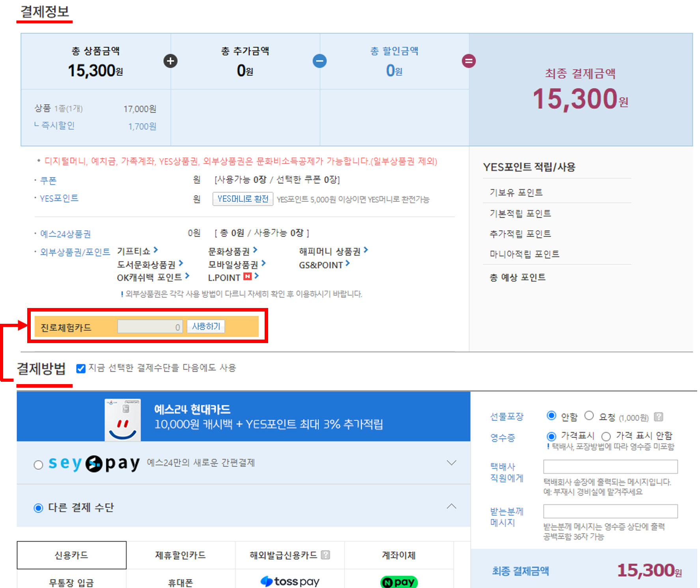
Task: Click the 진로체험카드 amount input field
Action: click(150, 327)
